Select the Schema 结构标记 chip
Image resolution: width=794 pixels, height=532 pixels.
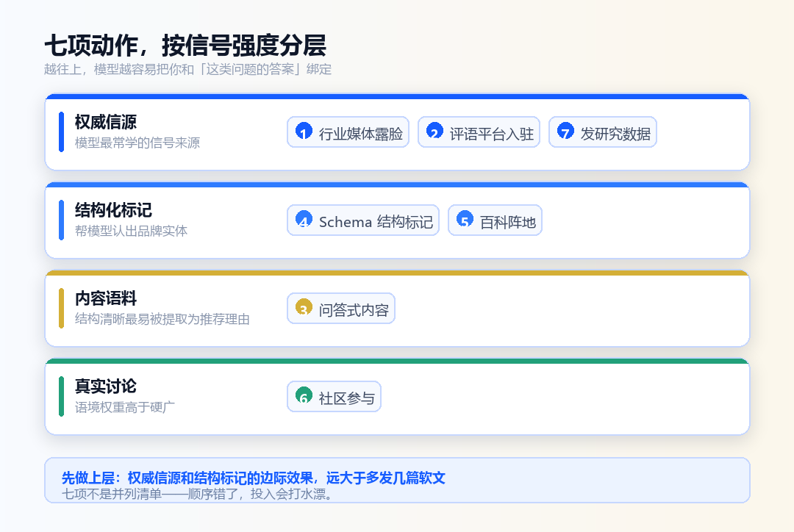coord(363,220)
